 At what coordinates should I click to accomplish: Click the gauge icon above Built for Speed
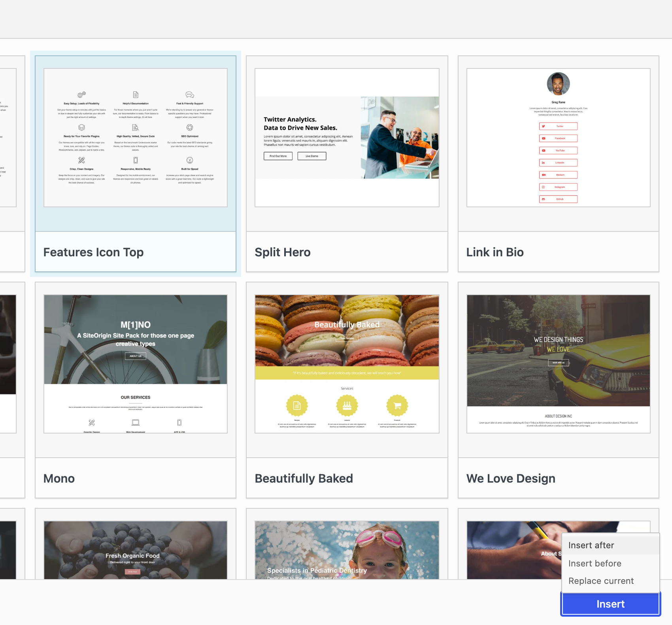(x=190, y=160)
